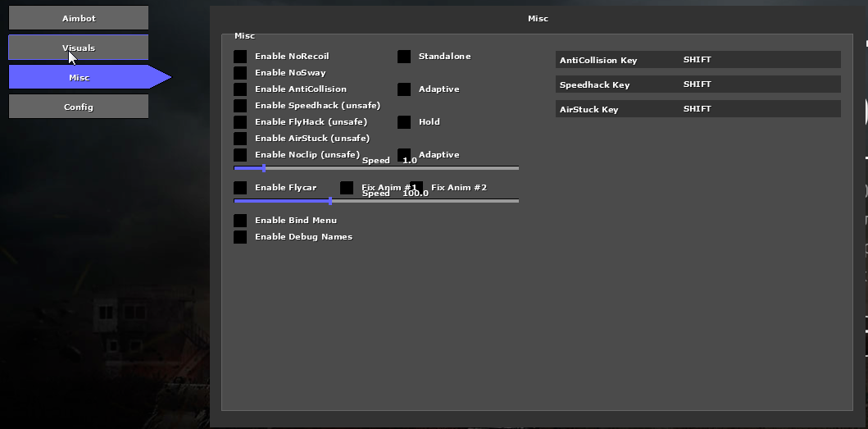The width and height of the screenshot is (868, 429).
Task: Click the AirStuck Key SHIFT binding field
Action: (698, 108)
